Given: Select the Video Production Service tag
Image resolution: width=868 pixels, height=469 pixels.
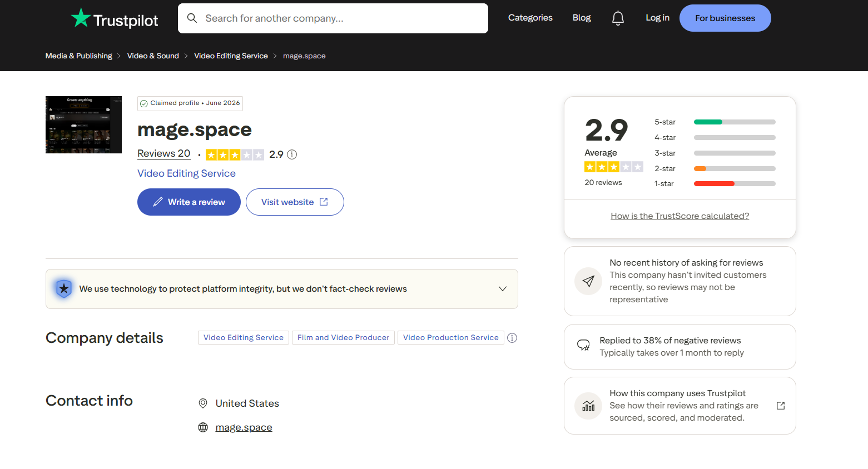Looking at the screenshot, I should click(x=451, y=338).
